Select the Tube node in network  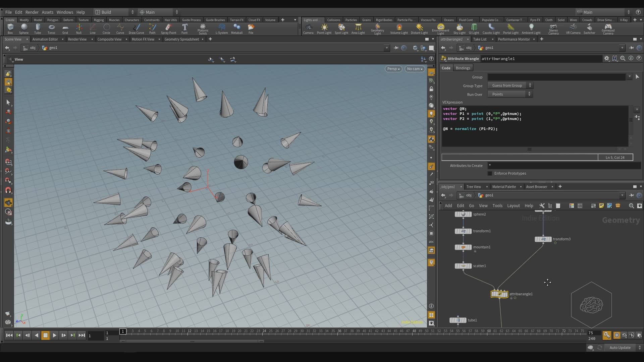[x=458, y=319]
